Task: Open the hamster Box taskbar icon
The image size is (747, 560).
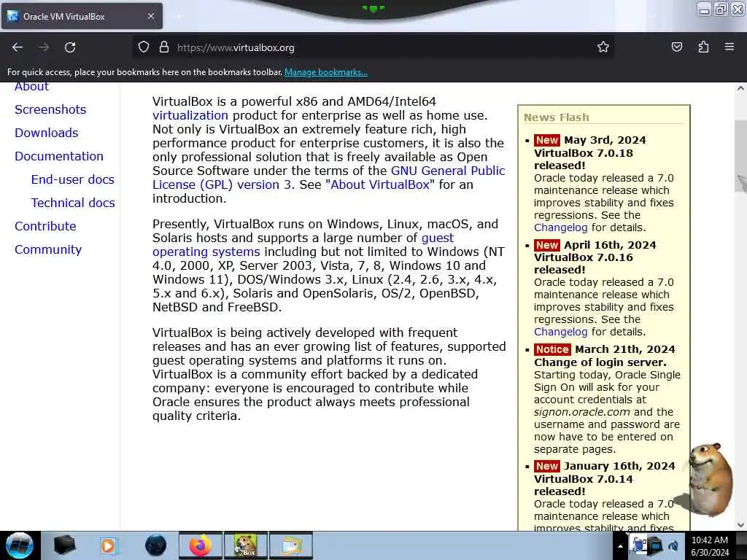Action: pyautogui.click(x=245, y=545)
